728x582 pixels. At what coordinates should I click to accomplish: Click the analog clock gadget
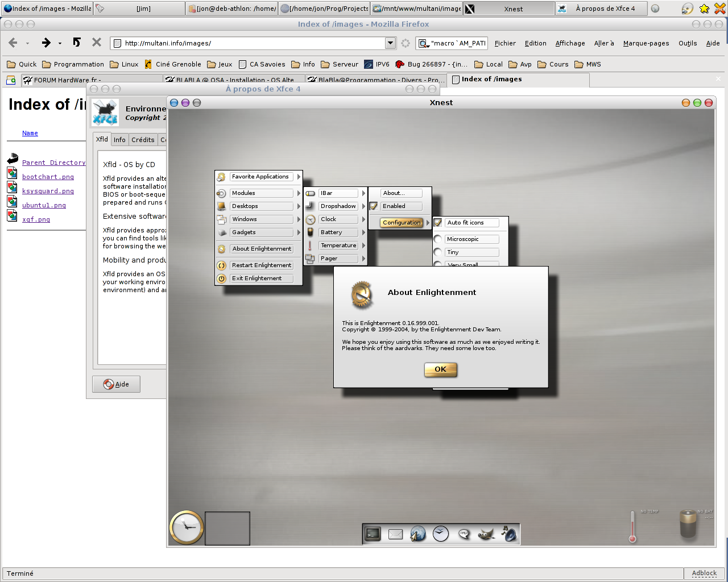point(186,527)
